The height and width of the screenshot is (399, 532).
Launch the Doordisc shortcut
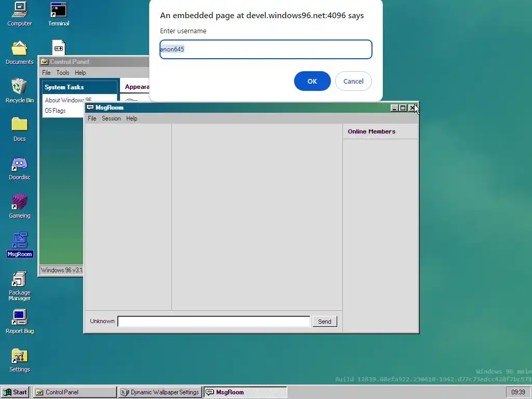point(19,168)
